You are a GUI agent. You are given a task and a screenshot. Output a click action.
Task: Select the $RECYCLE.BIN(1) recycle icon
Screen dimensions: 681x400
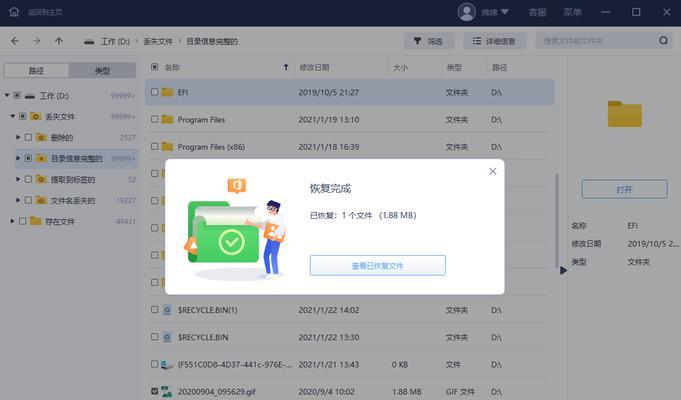167,310
